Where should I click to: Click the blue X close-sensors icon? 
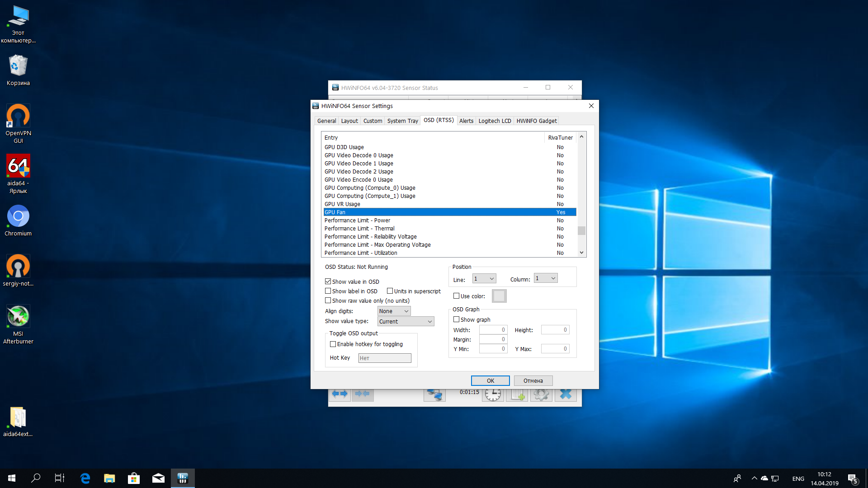click(x=566, y=395)
